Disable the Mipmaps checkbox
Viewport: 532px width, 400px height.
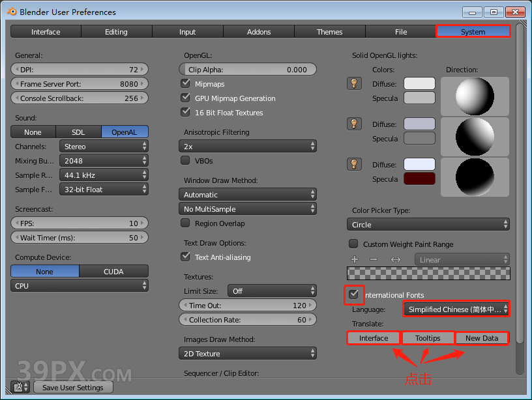[185, 83]
